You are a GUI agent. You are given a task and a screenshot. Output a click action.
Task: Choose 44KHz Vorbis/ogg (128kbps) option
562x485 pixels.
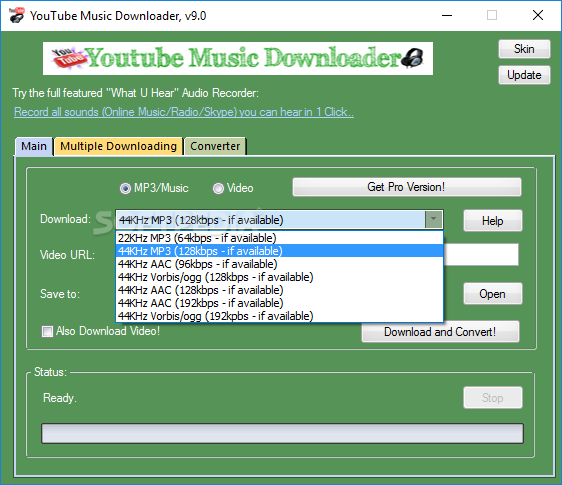click(x=280, y=277)
